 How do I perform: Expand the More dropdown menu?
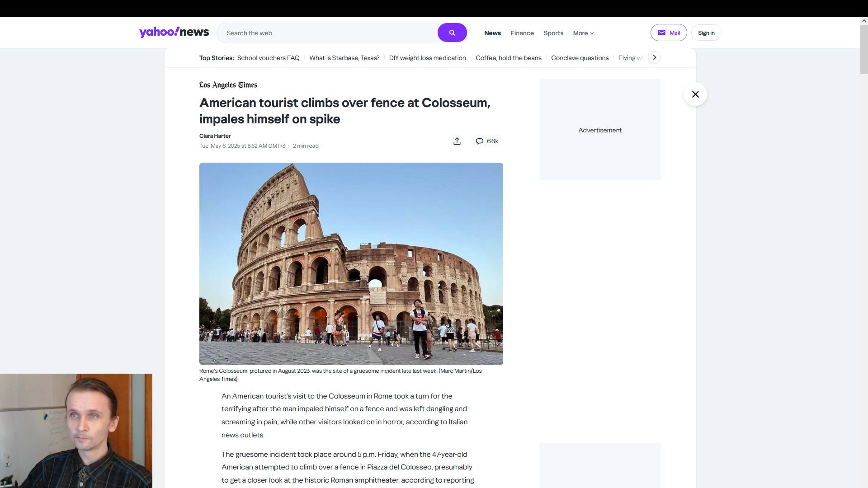tap(583, 33)
